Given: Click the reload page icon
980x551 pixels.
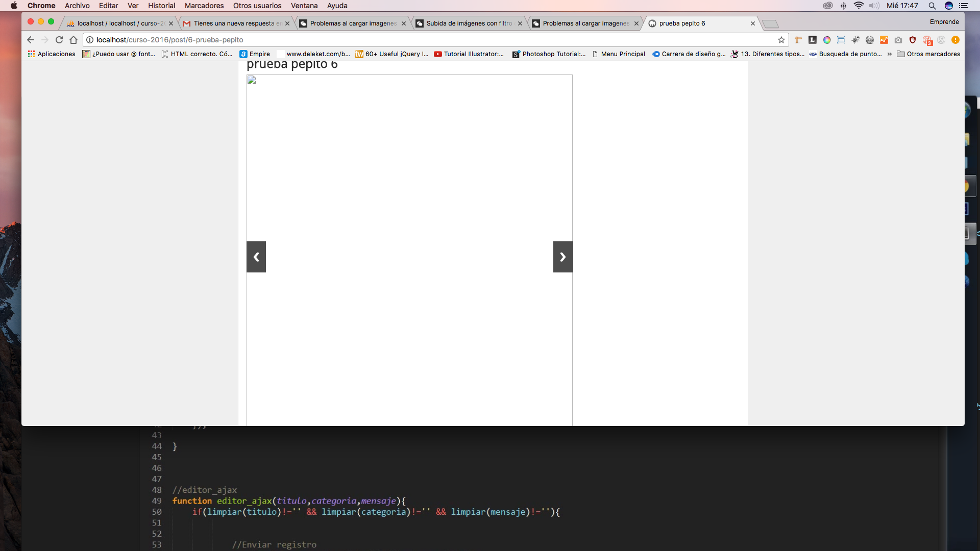Looking at the screenshot, I should [59, 40].
